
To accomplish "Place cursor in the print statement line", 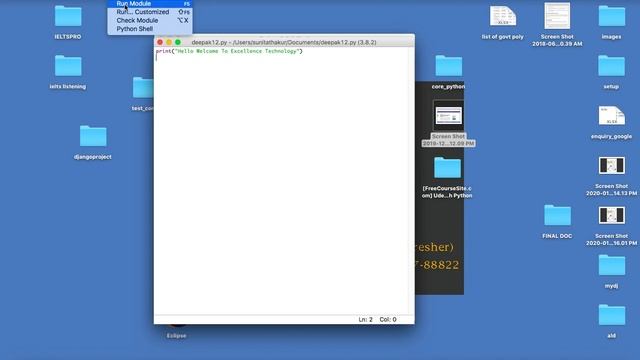I will pyautogui.click(x=229, y=51).
